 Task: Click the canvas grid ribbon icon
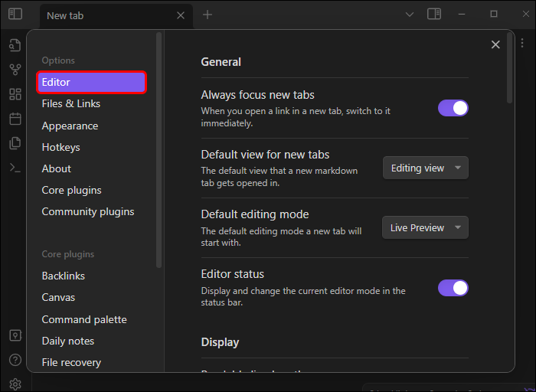click(15, 94)
